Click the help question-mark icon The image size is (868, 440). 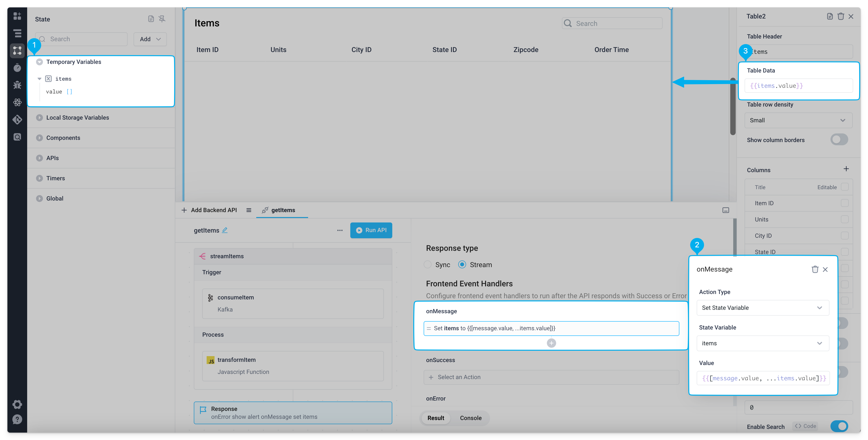tap(17, 420)
